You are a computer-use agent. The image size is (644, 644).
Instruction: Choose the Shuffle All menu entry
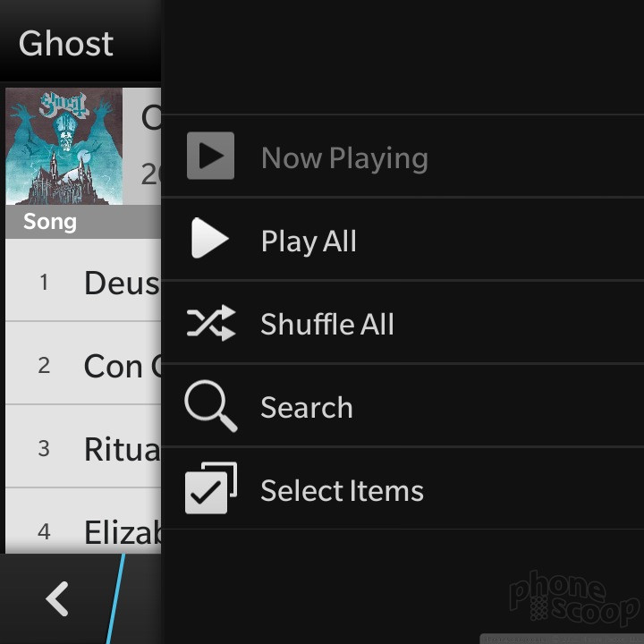(402, 322)
